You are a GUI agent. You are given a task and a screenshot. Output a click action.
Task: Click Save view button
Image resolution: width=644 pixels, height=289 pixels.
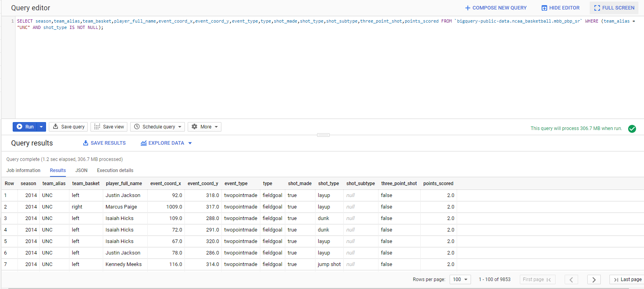[x=109, y=127]
